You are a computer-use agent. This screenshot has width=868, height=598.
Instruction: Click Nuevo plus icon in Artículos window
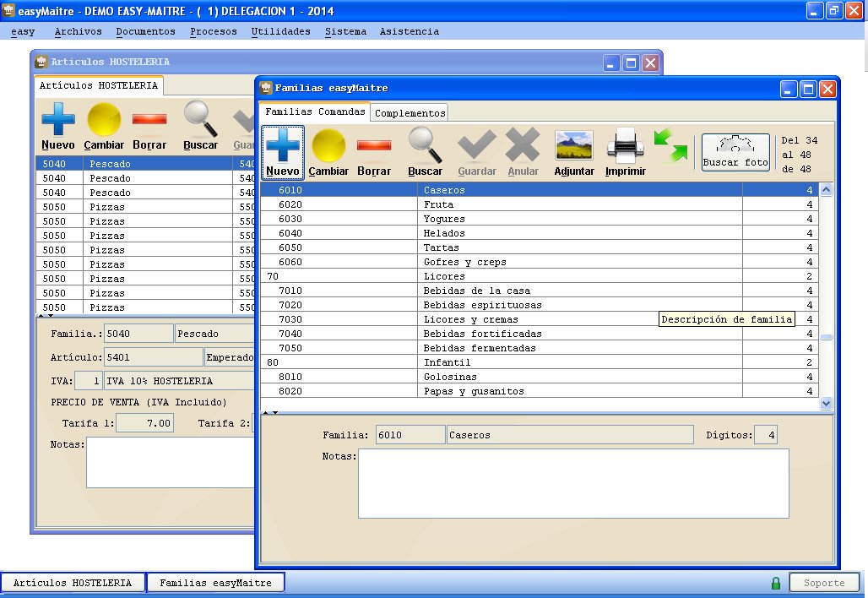[x=58, y=126]
